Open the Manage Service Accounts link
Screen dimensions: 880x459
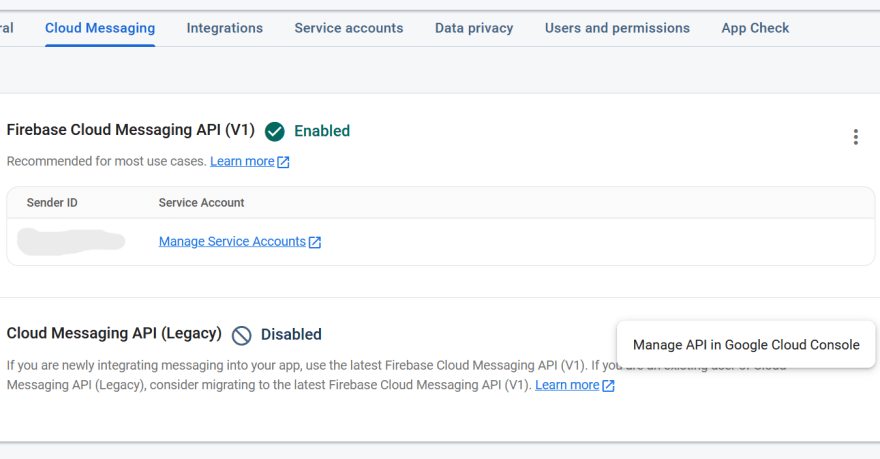pyautogui.click(x=232, y=241)
